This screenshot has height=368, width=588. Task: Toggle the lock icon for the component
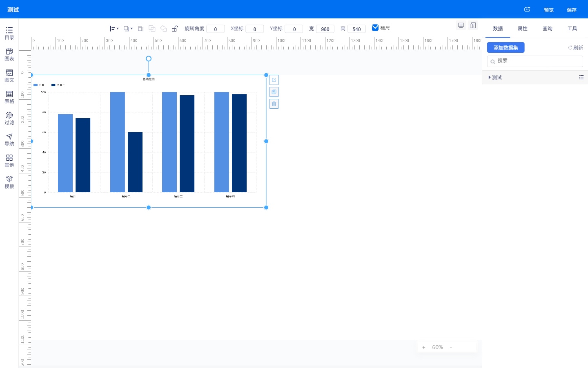click(x=175, y=29)
